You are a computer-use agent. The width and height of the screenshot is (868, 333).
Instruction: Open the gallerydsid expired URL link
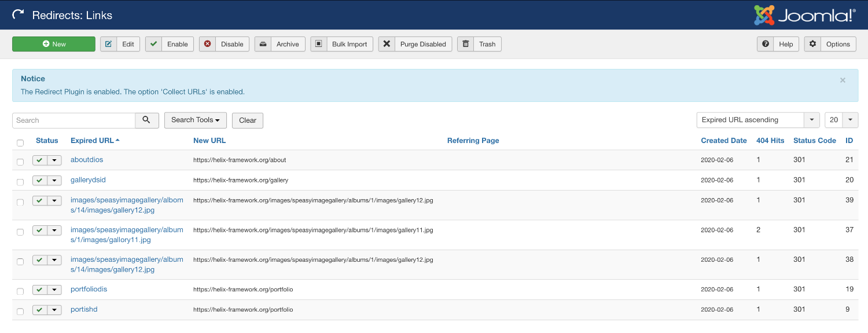pyautogui.click(x=88, y=180)
